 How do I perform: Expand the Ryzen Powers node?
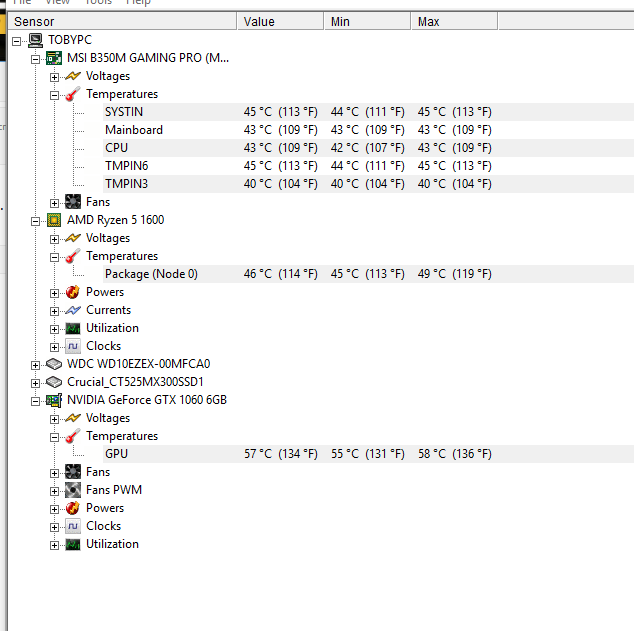coord(54,293)
